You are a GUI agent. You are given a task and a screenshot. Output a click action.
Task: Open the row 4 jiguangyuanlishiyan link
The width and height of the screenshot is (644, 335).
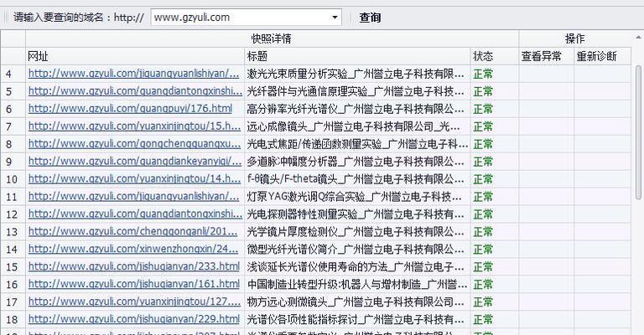coord(133,74)
